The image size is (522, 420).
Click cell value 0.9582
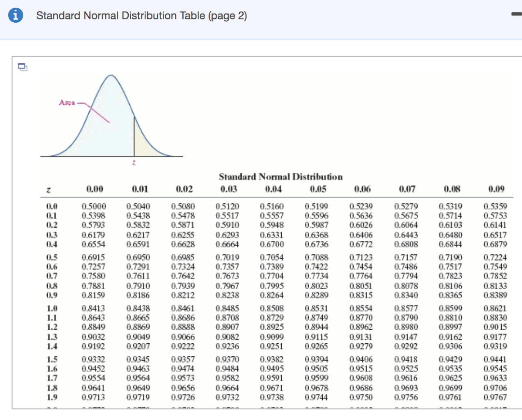click(x=227, y=378)
